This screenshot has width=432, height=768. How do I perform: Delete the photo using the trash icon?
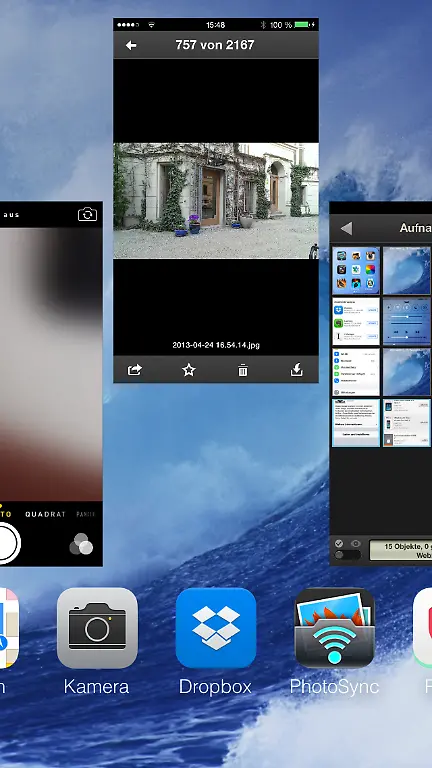pyautogui.click(x=243, y=371)
